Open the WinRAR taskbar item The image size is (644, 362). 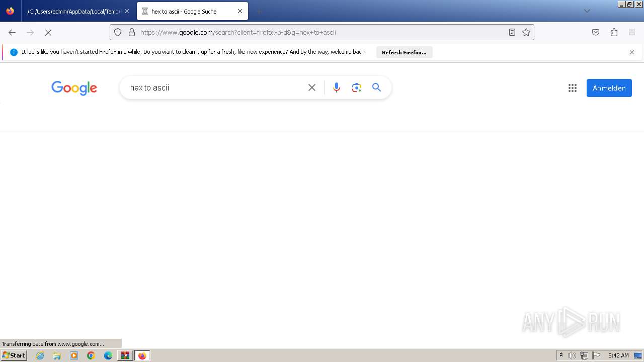125,355
